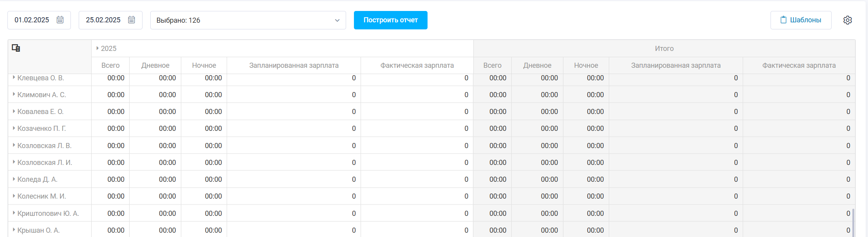Click 'Всего' column header under Итого
Viewport: 868px width, 237px height.
pyautogui.click(x=492, y=65)
